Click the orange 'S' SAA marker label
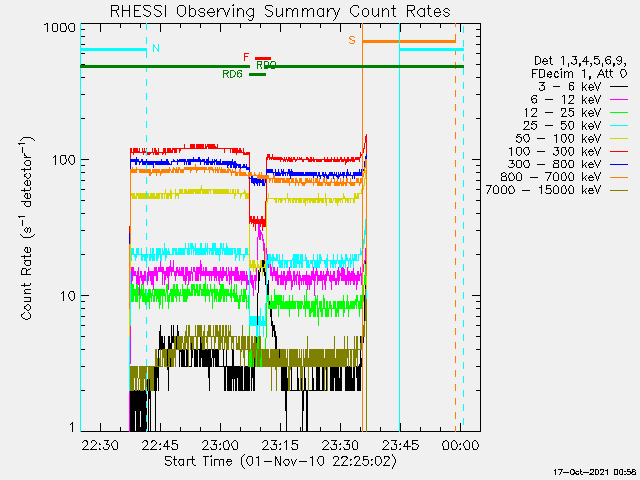Image resolution: width=640 pixels, height=480 pixels. point(352,40)
